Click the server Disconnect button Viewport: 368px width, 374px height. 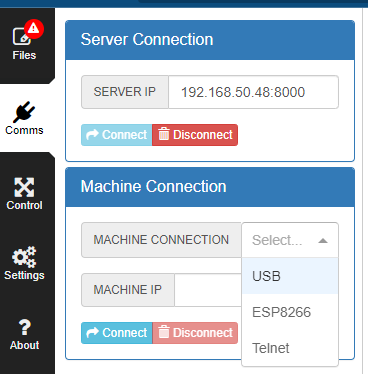tap(195, 135)
